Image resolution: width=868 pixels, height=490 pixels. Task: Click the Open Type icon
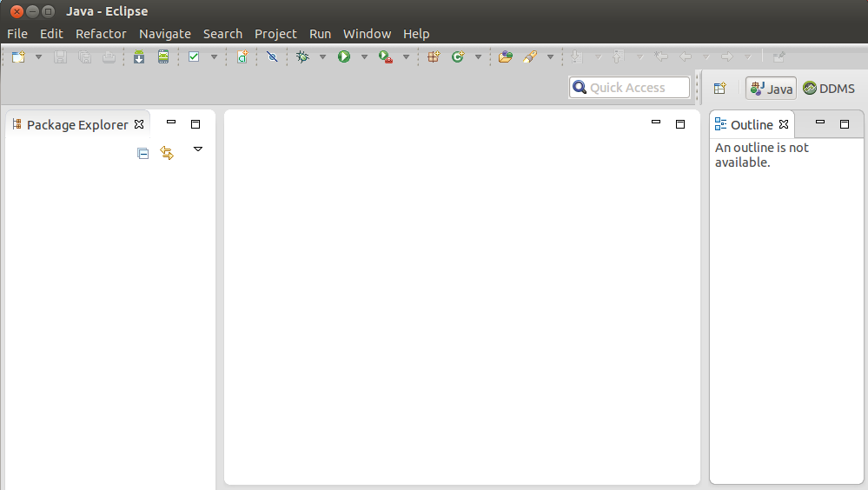click(506, 56)
